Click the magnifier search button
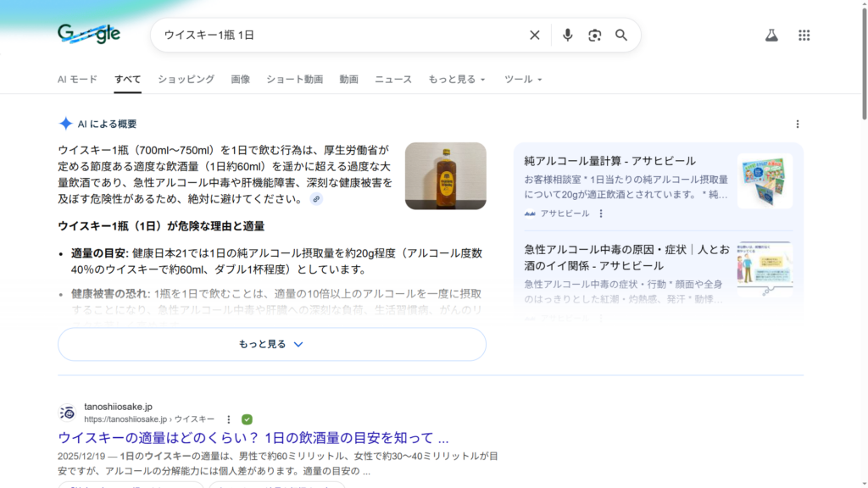This screenshot has width=868, height=488. click(621, 35)
